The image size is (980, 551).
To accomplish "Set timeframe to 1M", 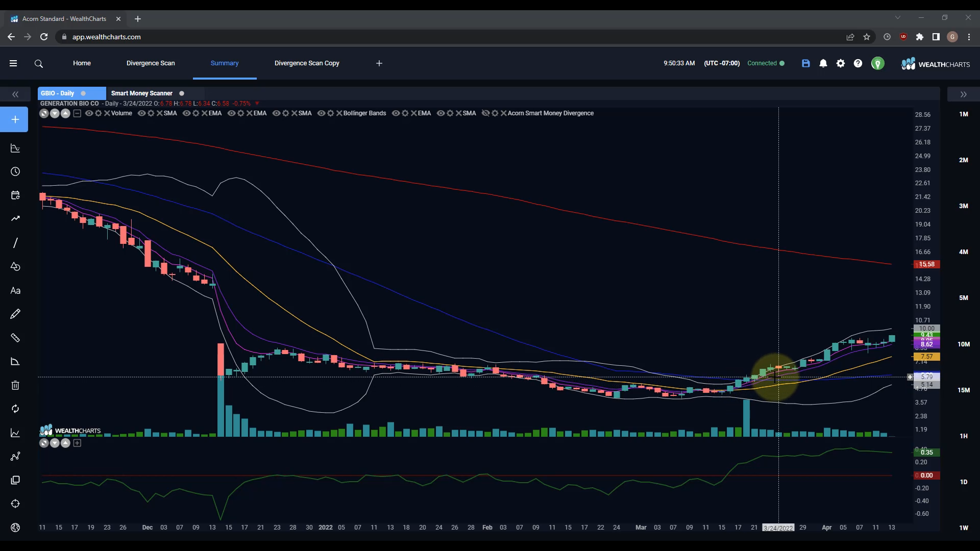I will [963, 114].
